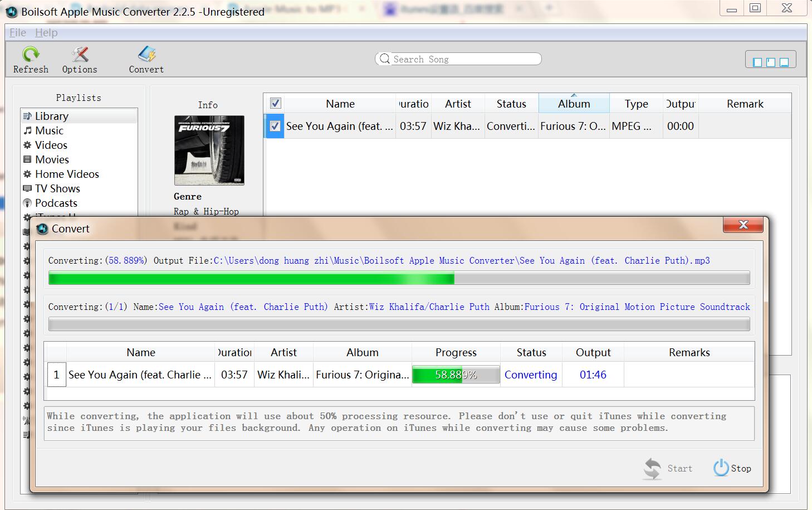Toggle the select-all checkbox in the song list header
812x510 pixels.
click(275, 103)
